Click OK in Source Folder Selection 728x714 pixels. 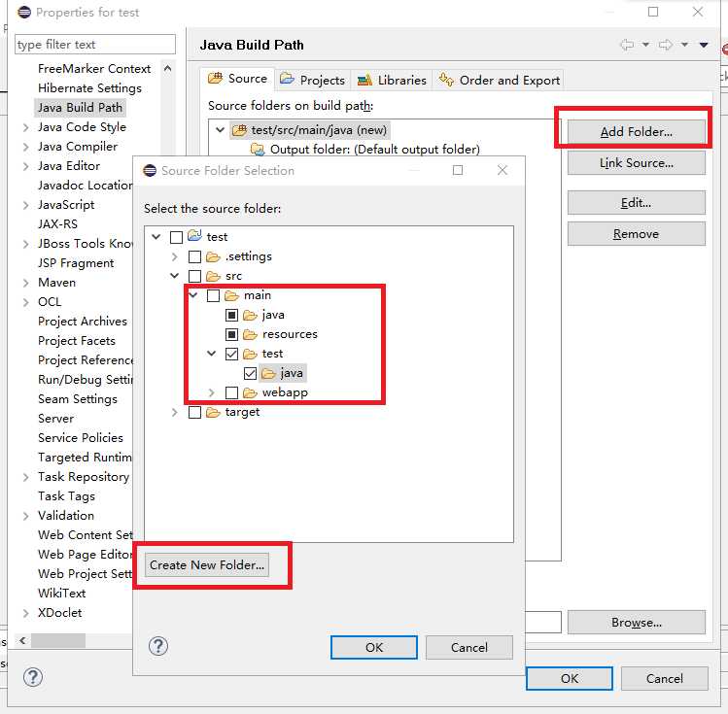374,647
